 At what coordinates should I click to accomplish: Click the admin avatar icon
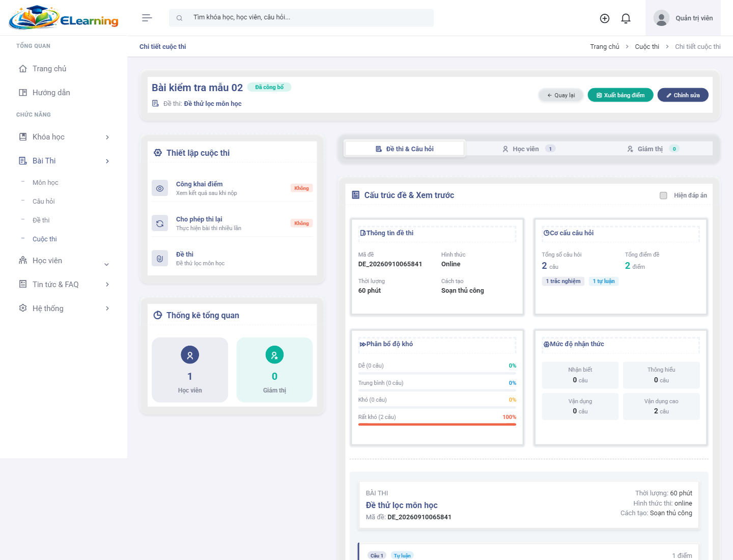click(661, 18)
